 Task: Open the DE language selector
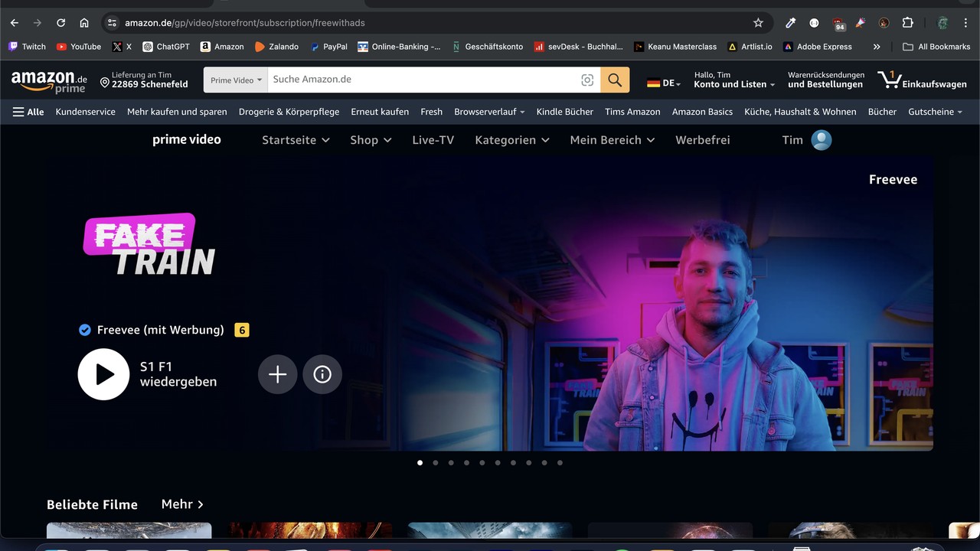coord(664,83)
